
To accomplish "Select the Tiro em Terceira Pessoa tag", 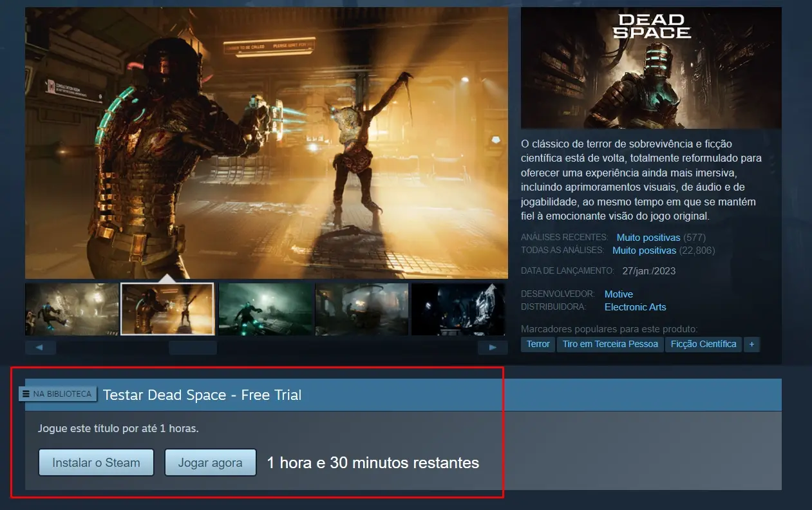I will pos(610,344).
